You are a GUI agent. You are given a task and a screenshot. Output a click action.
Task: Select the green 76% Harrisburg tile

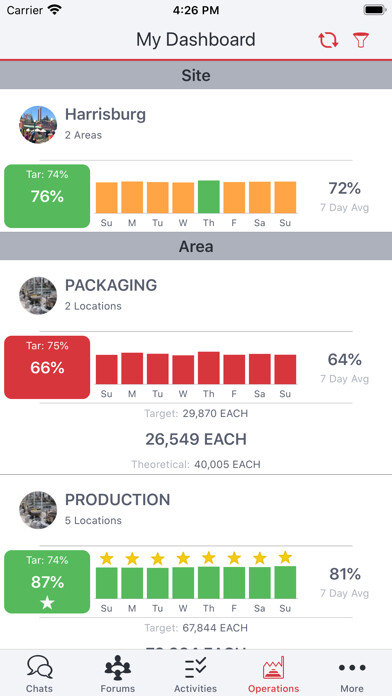47,196
